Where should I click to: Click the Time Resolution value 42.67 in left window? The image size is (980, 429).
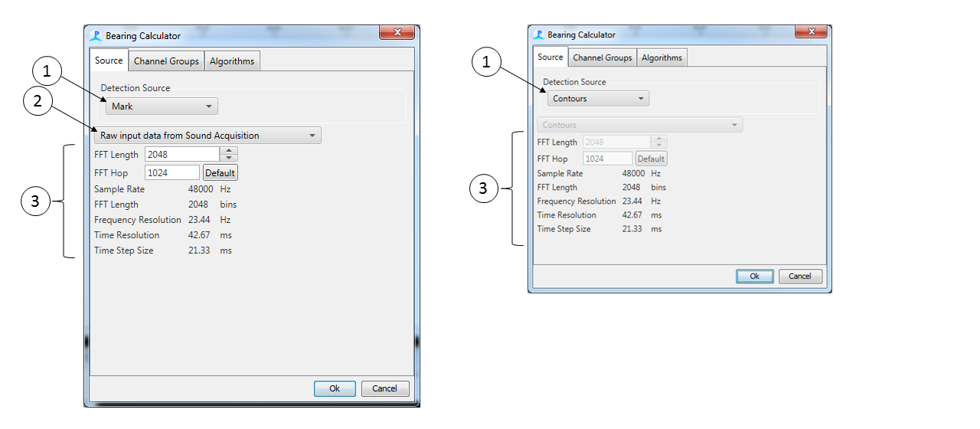(x=199, y=235)
